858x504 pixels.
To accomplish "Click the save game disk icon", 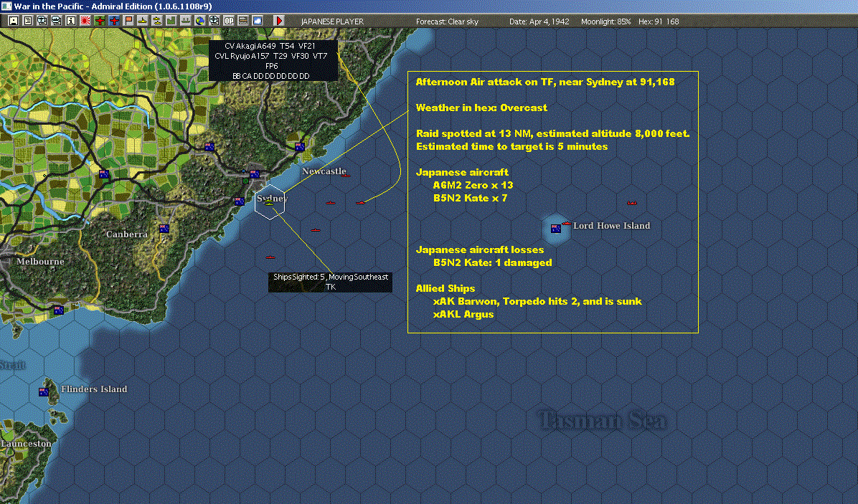I will [x=14, y=21].
